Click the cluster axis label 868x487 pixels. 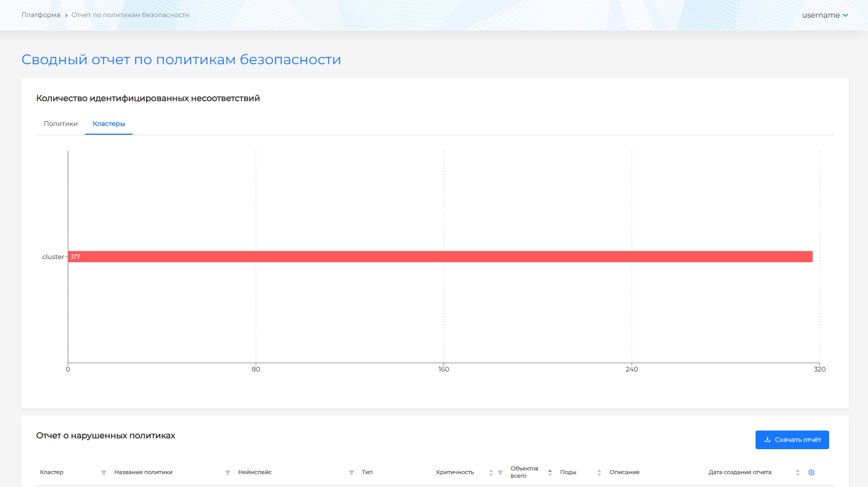(53, 257)
